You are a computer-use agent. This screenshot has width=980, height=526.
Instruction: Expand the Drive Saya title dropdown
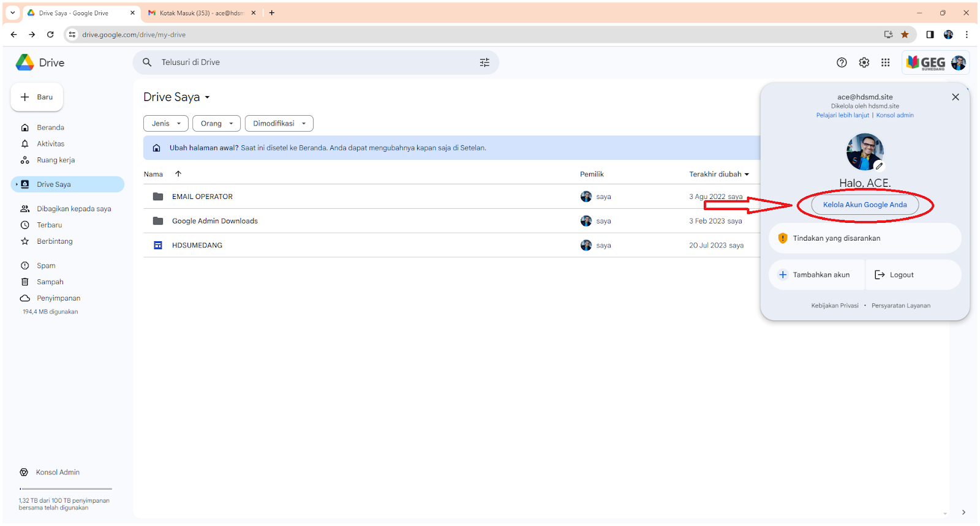click(x=207, y=97)
